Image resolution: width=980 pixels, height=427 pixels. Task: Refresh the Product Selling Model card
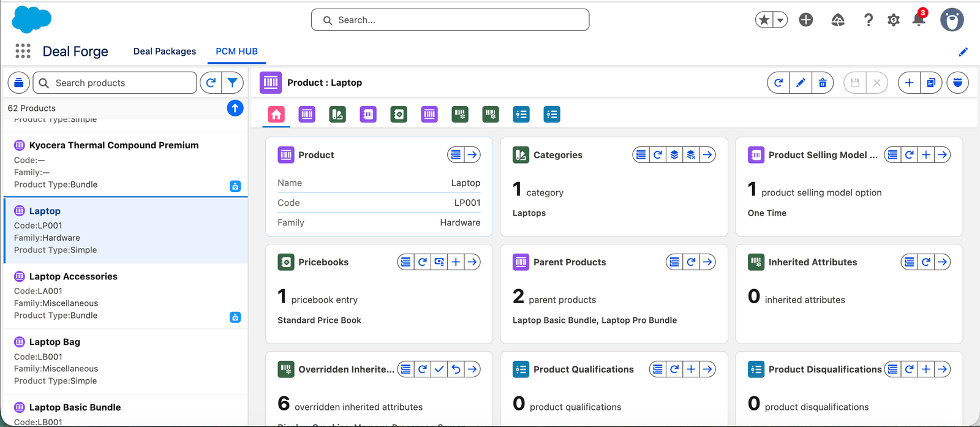click(x=910, y=155)
